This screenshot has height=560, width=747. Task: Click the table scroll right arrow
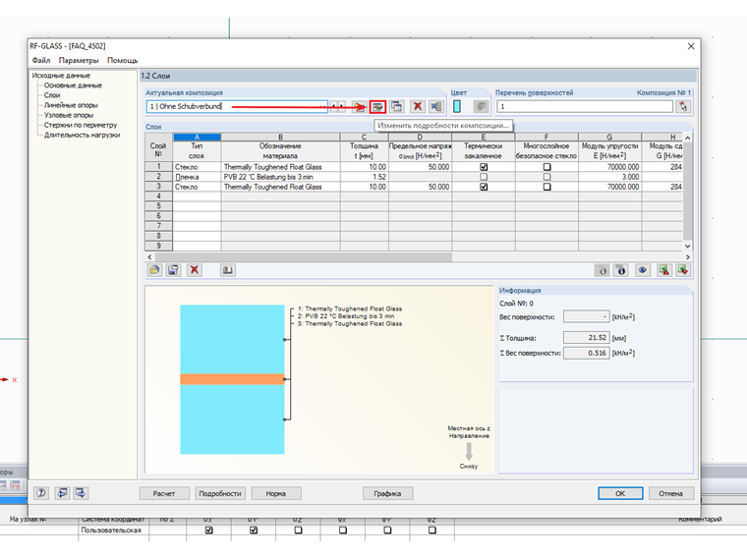(x=687, y=257)
